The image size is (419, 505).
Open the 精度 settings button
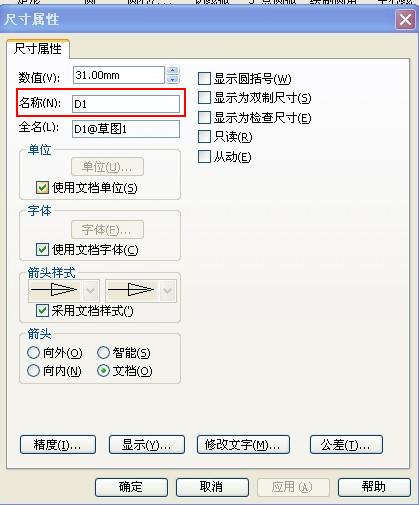click(x=58, y=445)
